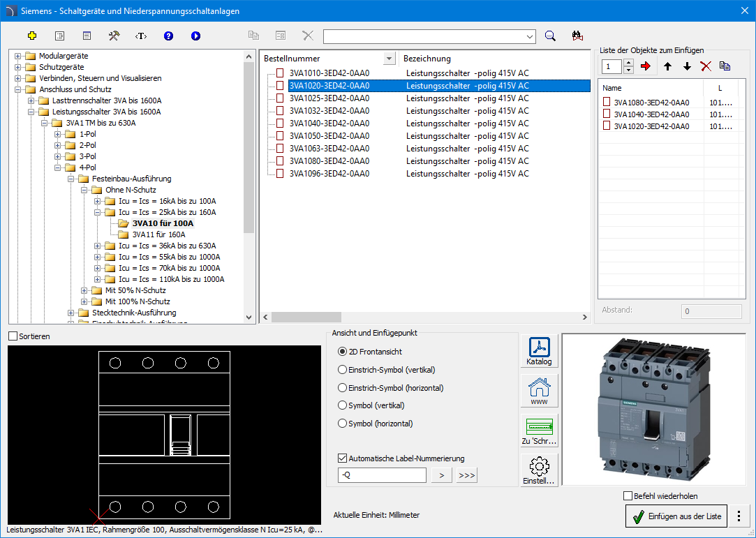Click the red icon of 3VA1050-3ED42-0AA0

tap(280, 136)
